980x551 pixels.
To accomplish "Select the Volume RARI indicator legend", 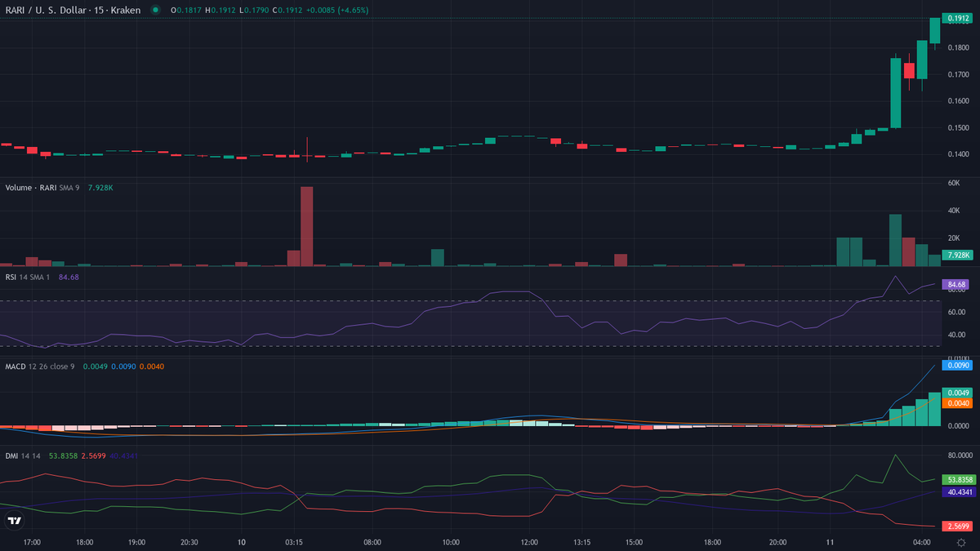I will 42,188.
